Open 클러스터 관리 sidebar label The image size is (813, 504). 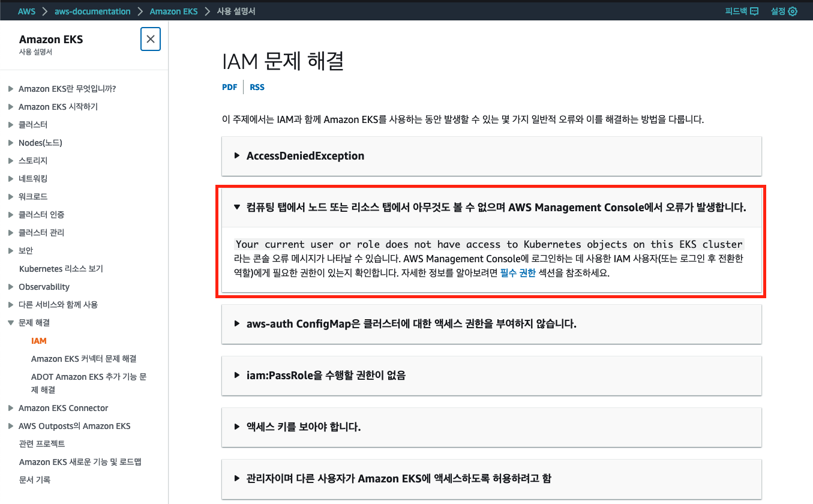(41, 233)
